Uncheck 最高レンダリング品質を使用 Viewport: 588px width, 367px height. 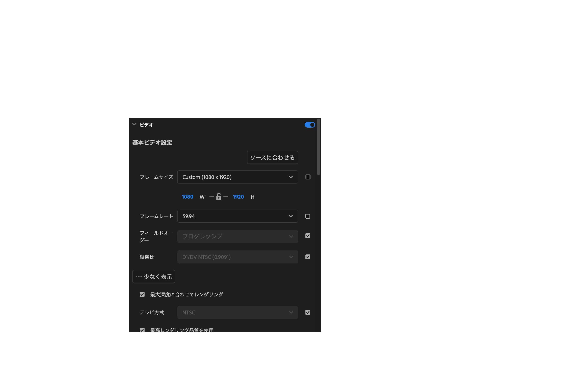coord(142,330)
